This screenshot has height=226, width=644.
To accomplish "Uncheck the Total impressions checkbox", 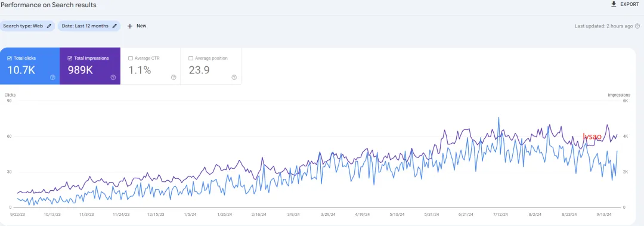I will coord(70,58).
